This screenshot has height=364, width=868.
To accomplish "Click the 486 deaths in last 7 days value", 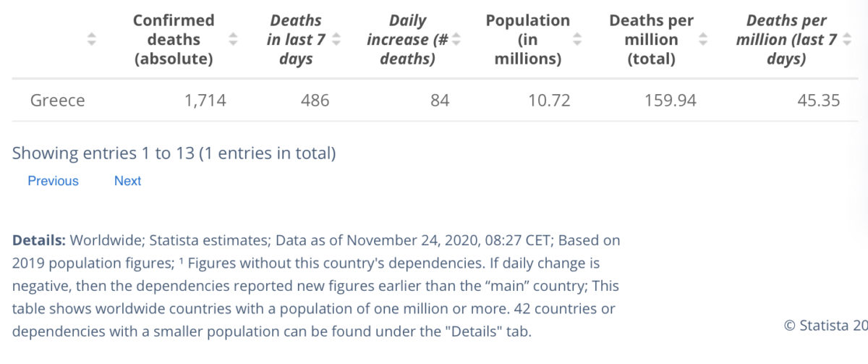I will (x=315, y=101).
